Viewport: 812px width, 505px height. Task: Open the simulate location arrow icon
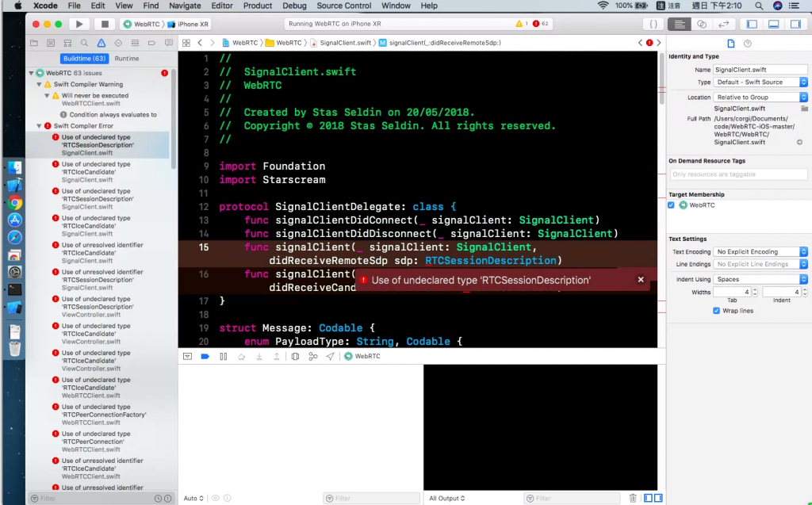[x=330, y=356]
